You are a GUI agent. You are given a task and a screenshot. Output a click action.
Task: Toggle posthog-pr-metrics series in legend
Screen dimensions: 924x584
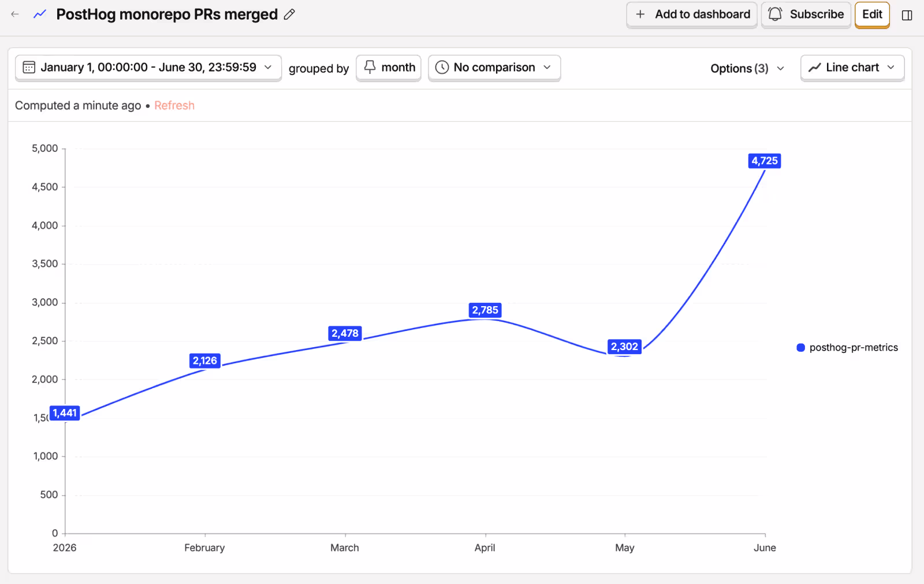[847, 347]
